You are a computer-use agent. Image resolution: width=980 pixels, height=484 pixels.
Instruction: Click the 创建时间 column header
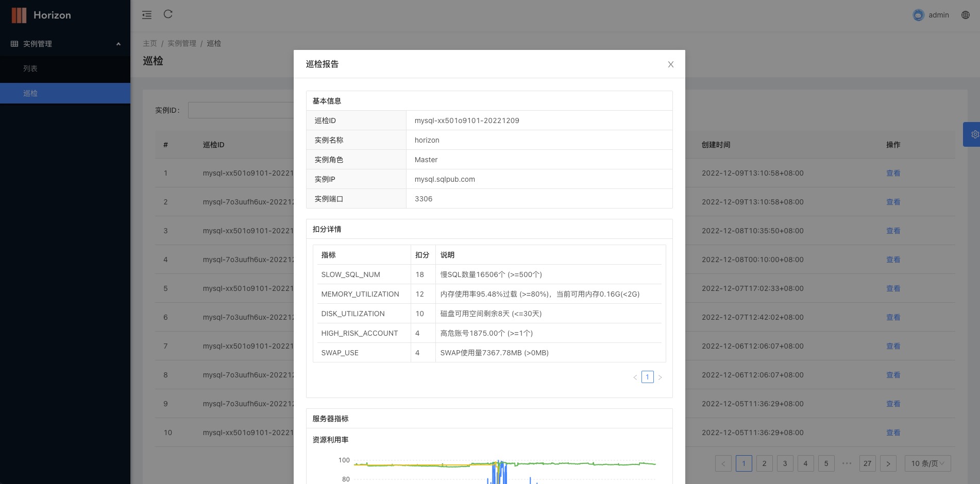pyautogui.click(x=716, y=145)
